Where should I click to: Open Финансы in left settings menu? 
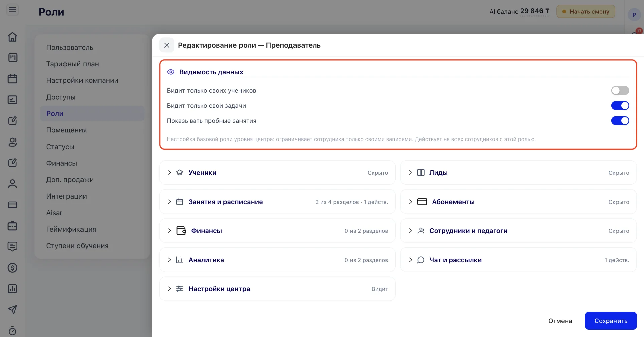pyautogui.click(x=92, y=163)
